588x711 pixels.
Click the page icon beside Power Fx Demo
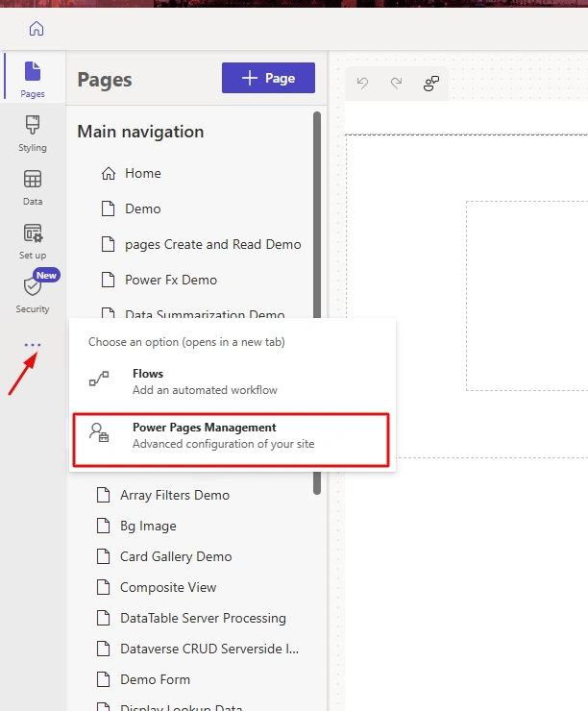click(x=108, y=280)
